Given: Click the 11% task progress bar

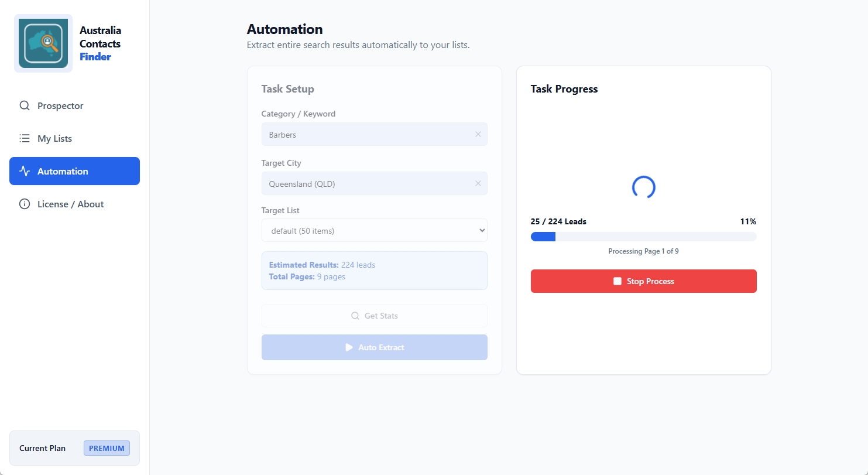Looking at the screenshot, I should [643, 237].
